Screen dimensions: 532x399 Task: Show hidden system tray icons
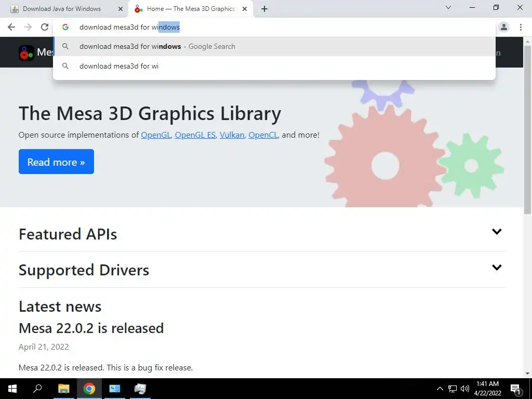[x=440, y=389]
